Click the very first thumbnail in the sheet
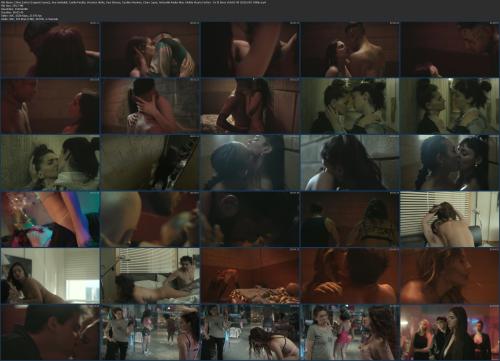The height and width of the screenshot is (361, 500). pos(50,49)
